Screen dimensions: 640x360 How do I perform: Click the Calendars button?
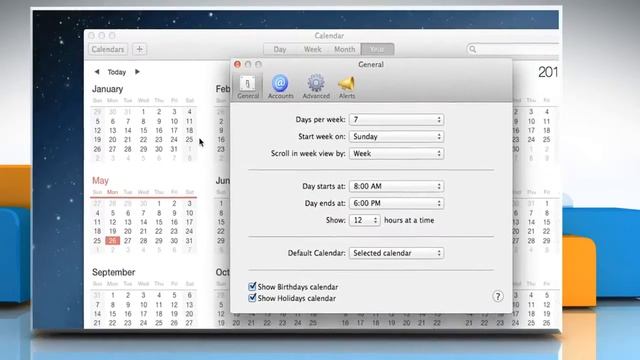(108, 49)
